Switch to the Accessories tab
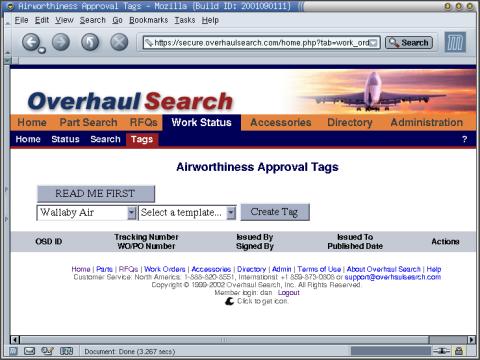The height and width of the screenshot is (360, 480). [281, 122]
